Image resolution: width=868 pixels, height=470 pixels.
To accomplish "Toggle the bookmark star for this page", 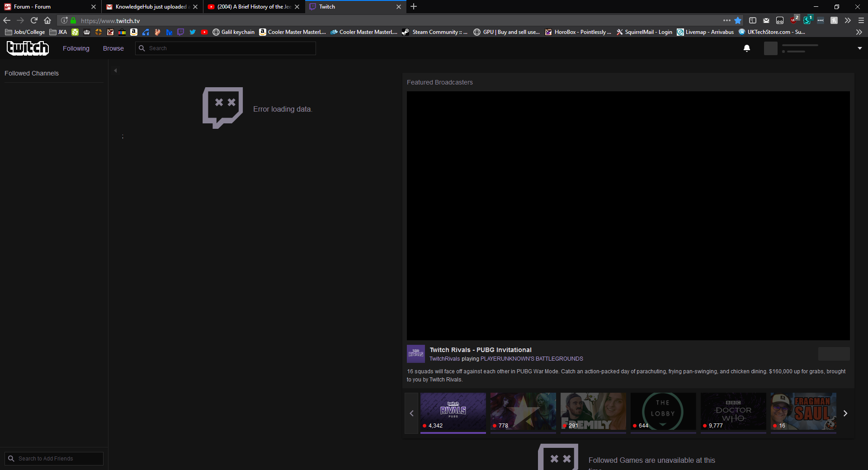I will click(x=738, y=20).
